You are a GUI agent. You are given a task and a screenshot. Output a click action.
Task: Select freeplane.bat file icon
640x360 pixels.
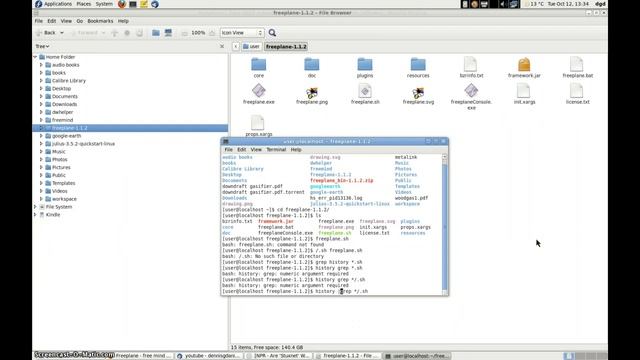pos(577,64)
